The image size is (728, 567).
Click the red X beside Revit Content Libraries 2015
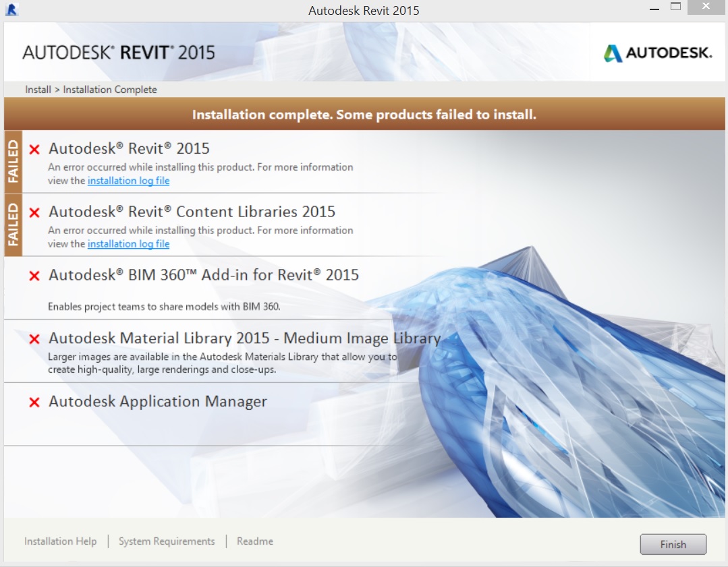tap(34, 212)
